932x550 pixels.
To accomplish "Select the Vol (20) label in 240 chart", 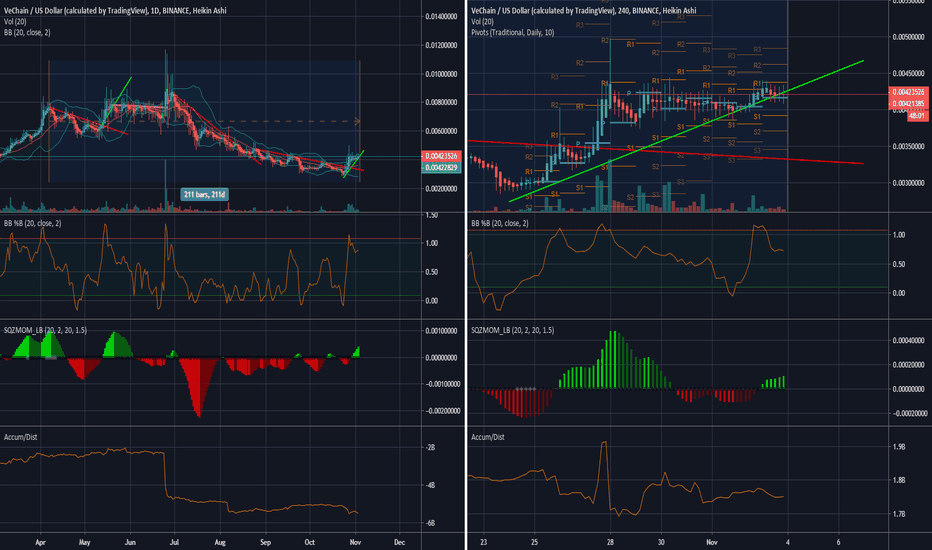I will click(482, 21).
